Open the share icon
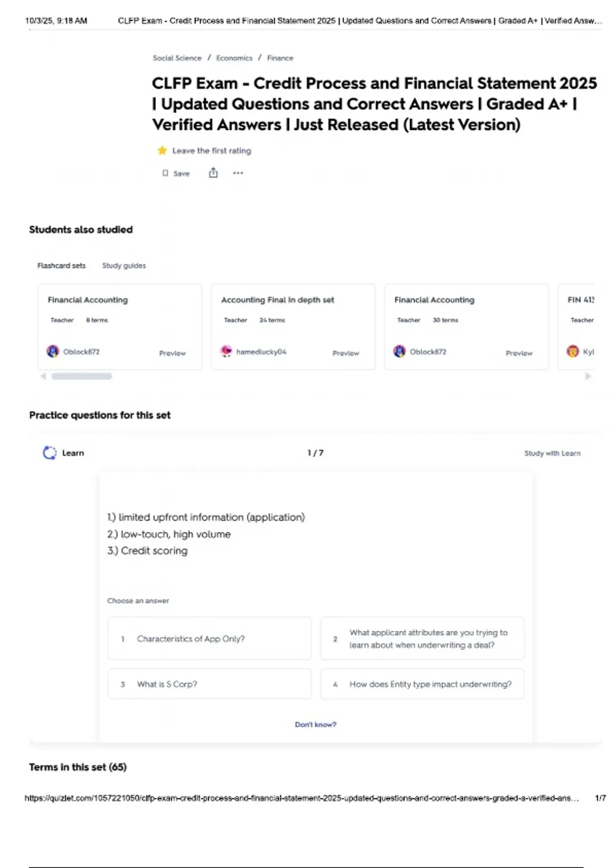Image resolution: width=613 pixels, height=868 pixels. (213, 173)
